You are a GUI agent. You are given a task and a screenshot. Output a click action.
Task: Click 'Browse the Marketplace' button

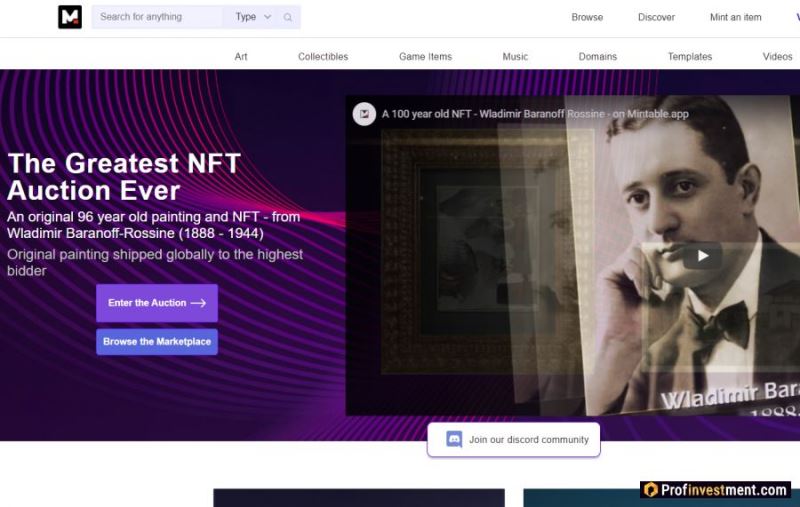pyautogui.click(x=157, y=342)
